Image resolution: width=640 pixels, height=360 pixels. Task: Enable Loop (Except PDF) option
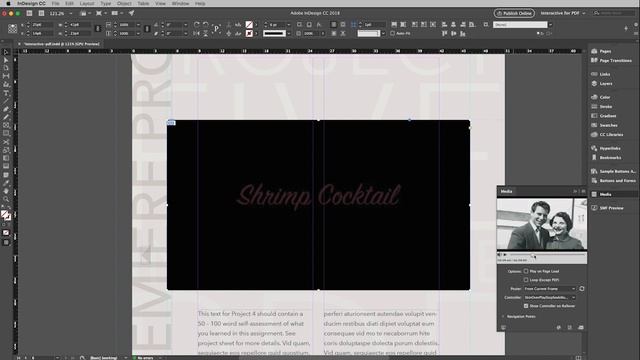click(x=526, y=280)
